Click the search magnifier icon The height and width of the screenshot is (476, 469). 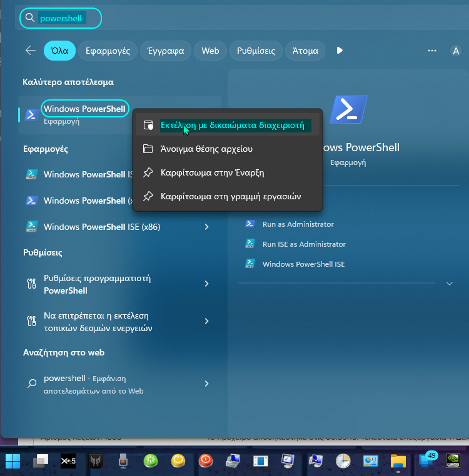tap(29, 18)
